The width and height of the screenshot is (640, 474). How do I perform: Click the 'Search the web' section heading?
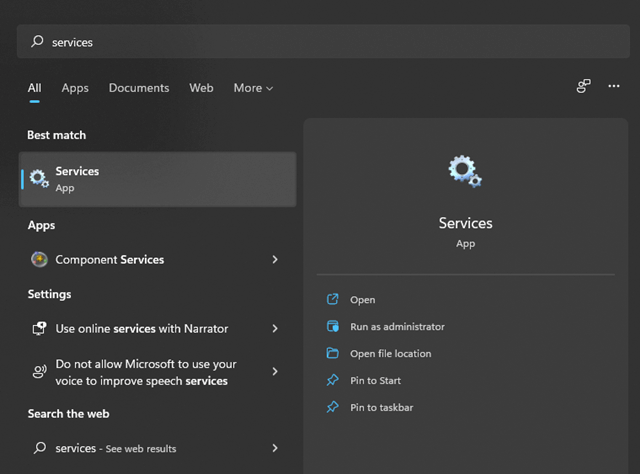click(69, 414)
